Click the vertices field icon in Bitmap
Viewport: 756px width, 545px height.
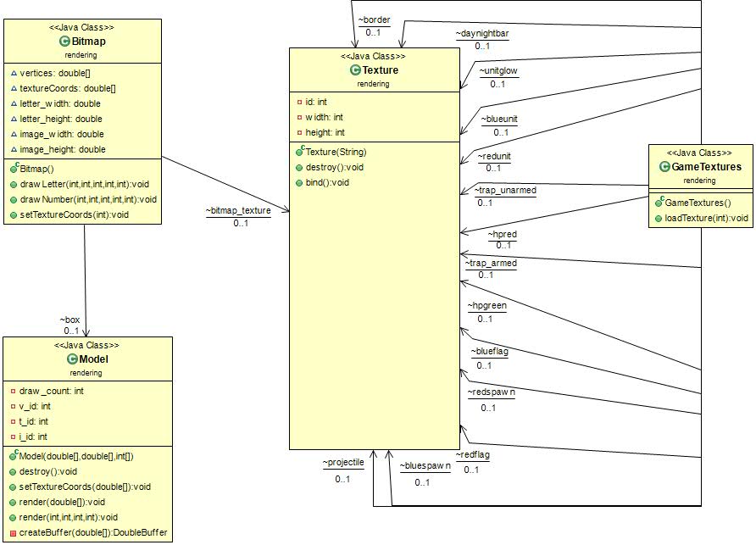point(14,73)
